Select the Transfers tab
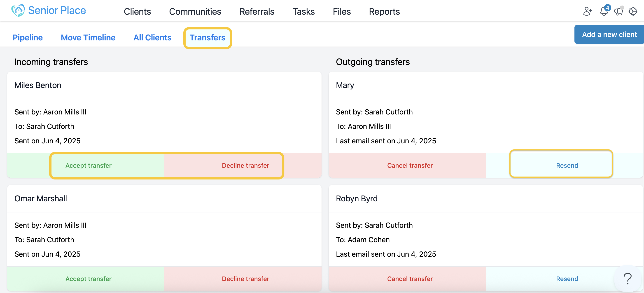This screenshot has width=644, height=293. [208, 37]
